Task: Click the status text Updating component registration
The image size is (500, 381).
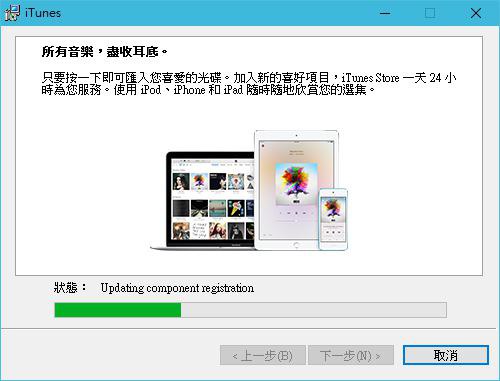Action: [x=177, y=288]
